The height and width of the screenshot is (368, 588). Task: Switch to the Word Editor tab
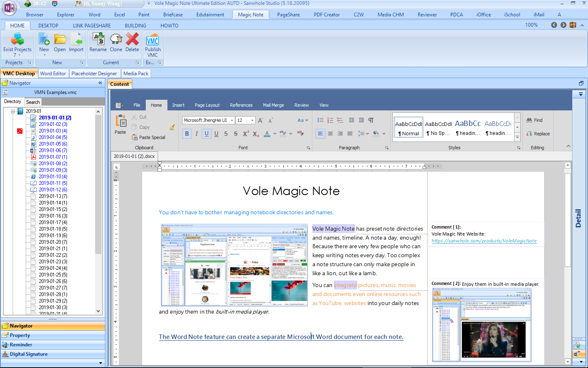pos(53,74)
